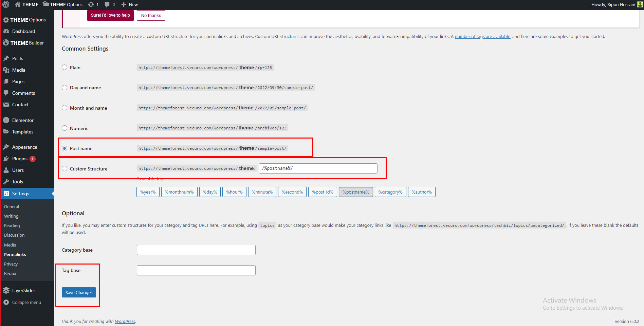The image size is (644, 326).
Task: Insert %hour% tag
Action: [235, 192]
